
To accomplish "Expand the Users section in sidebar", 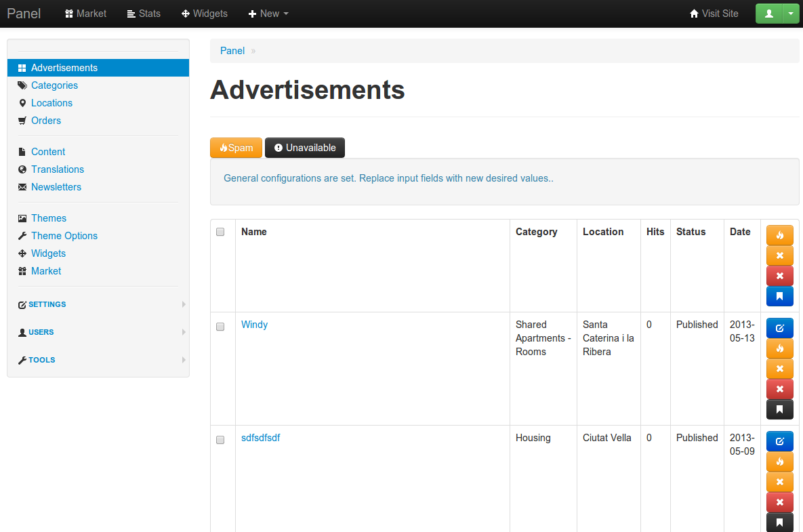I will [41, 332].
